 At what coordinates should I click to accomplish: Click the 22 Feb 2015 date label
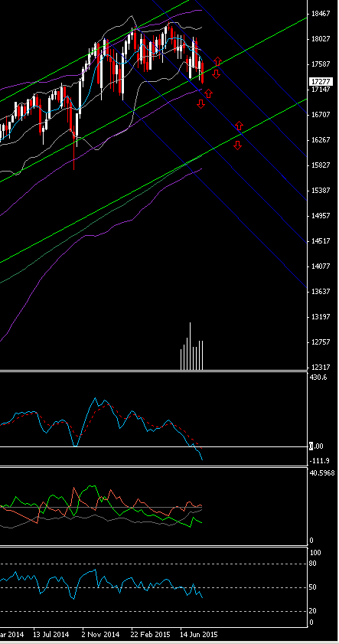[149, 634]
